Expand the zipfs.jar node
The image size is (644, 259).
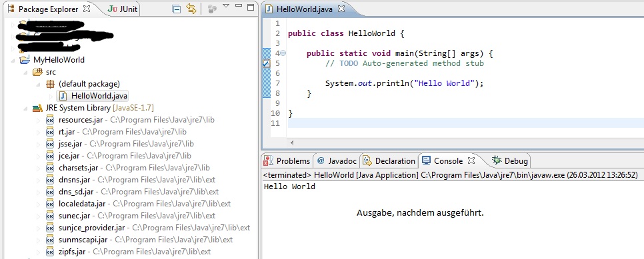[x=39, y=252]
